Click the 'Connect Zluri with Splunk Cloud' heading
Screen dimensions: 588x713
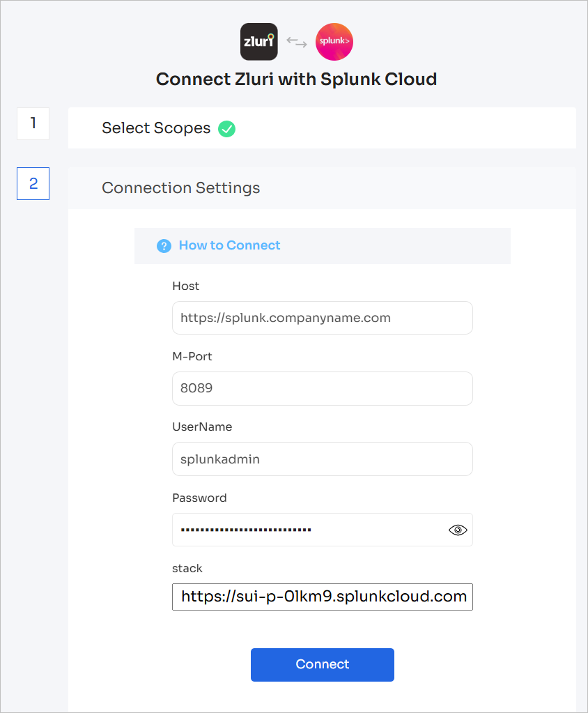[x=296, y=79]
